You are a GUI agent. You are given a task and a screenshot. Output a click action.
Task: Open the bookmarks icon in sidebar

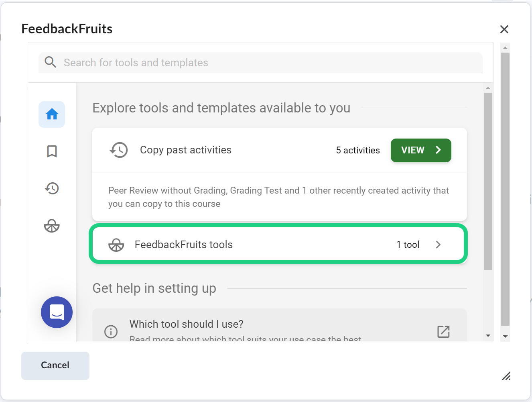coord(52,151)
